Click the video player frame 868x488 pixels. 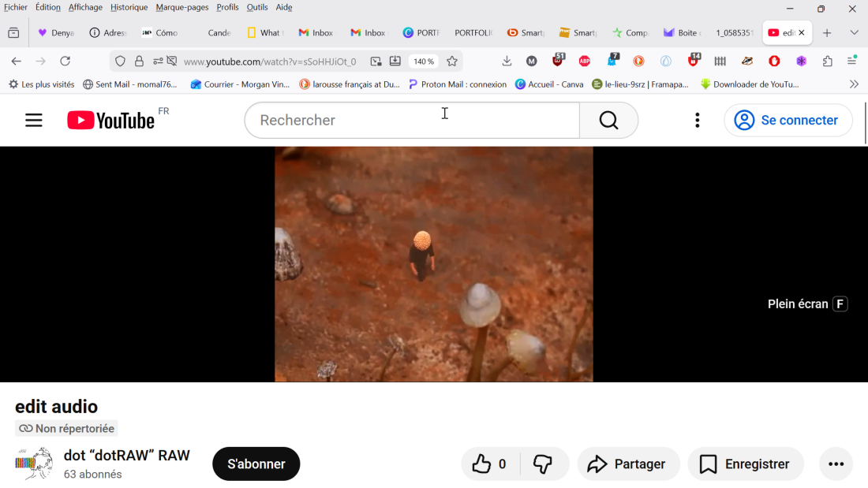(x=433, y=264)
